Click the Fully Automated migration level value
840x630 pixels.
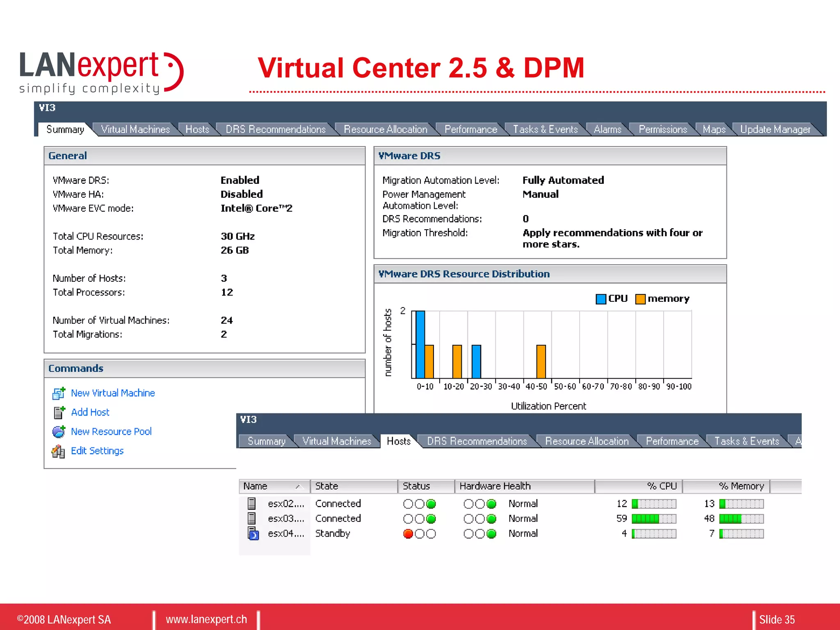[563, 180]
